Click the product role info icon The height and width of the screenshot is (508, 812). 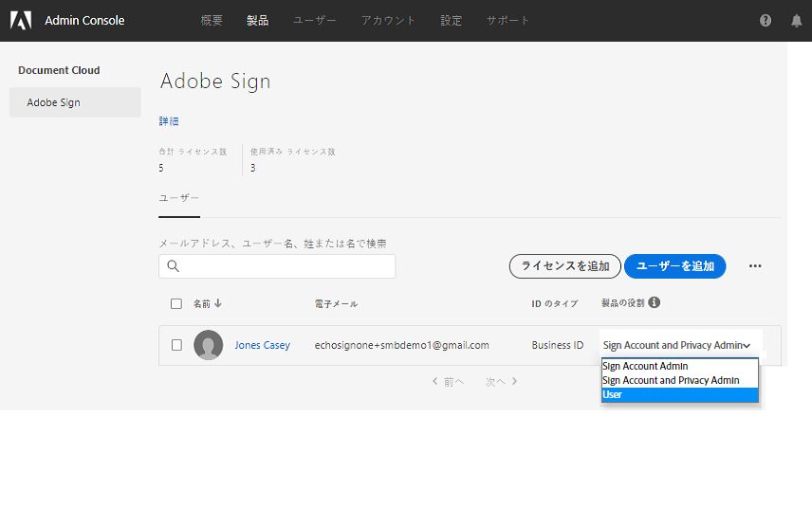coord(655,303)
